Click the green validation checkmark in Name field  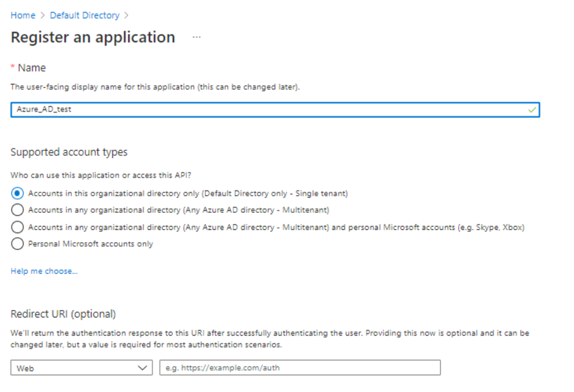point(531,110)
